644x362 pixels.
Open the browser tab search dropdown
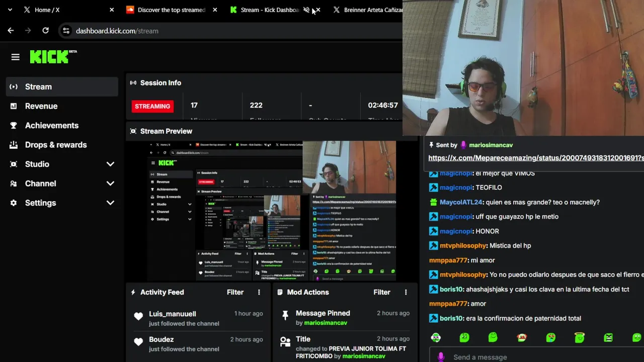click(10, 10)
